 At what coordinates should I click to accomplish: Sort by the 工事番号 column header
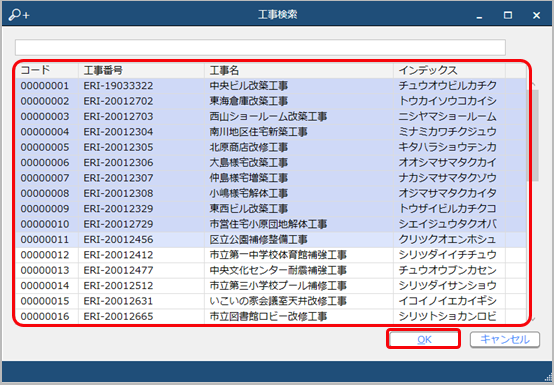coord(141,70)
